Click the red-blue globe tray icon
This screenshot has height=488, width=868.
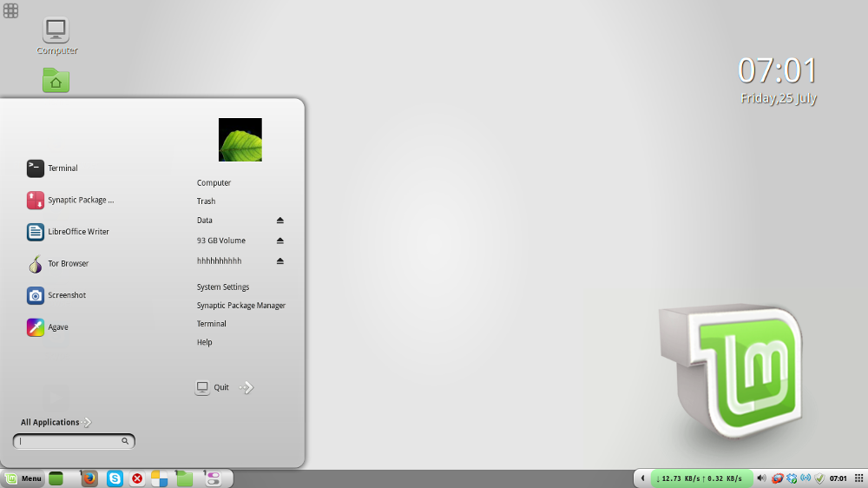[x=777, y=478]
